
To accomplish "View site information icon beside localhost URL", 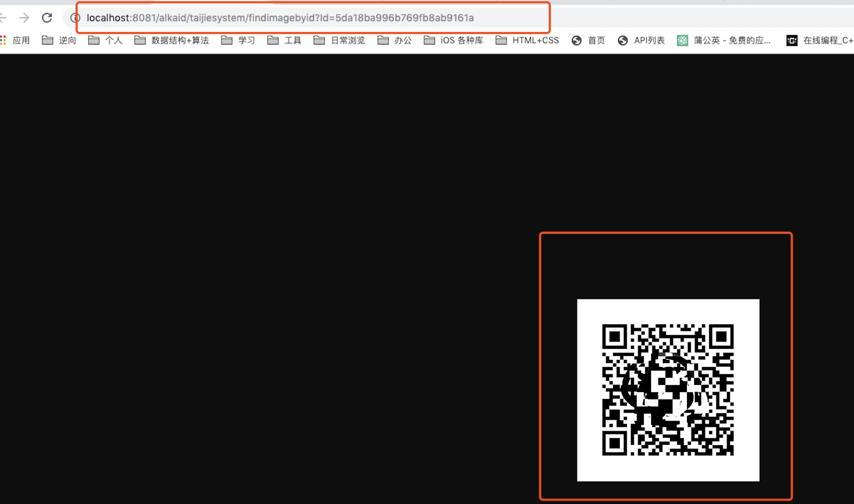I will pos(75,18).
